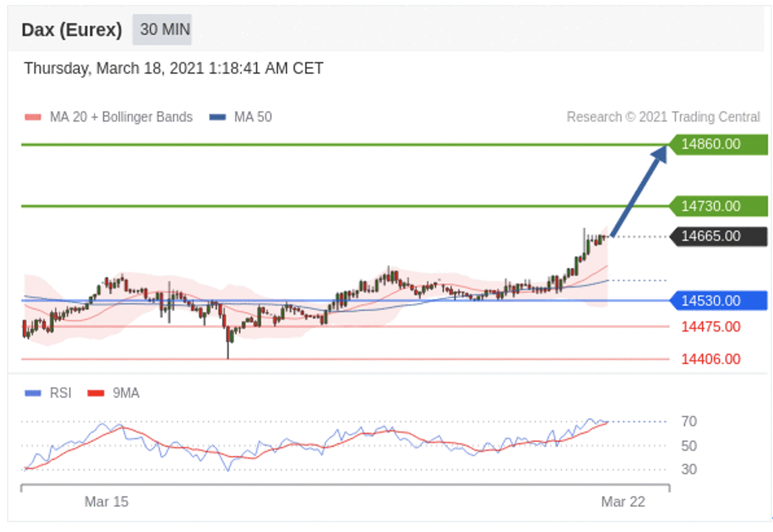Click the MA 20 + Bollinger Bands legend swatch
The height and width of the screenshot is (532, 773).
(x=33, y=117)
